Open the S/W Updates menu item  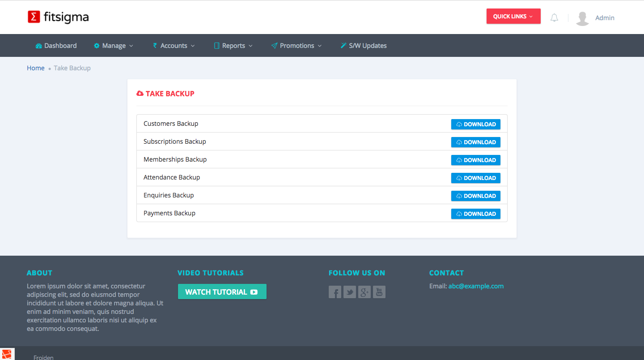tap(364, 46)
